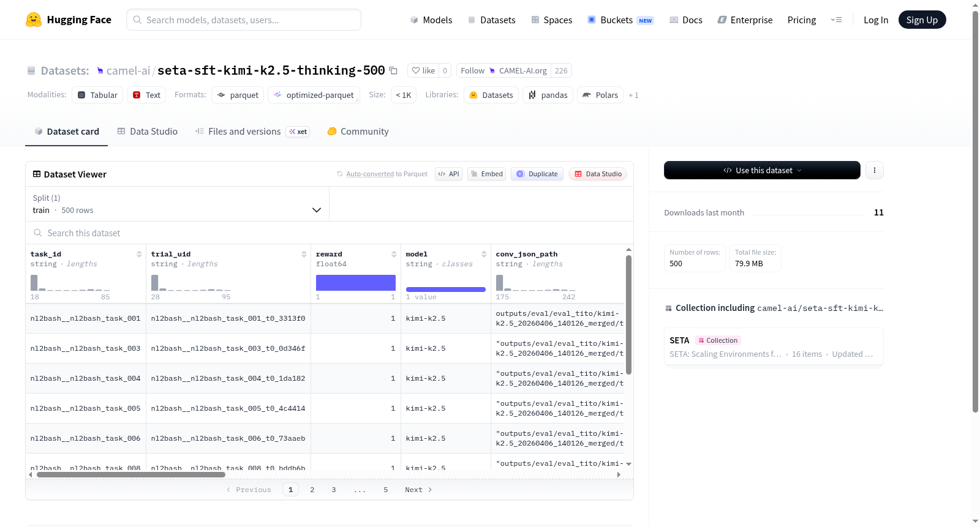Viewport: 980px width, 527px height.
Task: Open the Use this dataset dropdown
Action: [762, 170]
